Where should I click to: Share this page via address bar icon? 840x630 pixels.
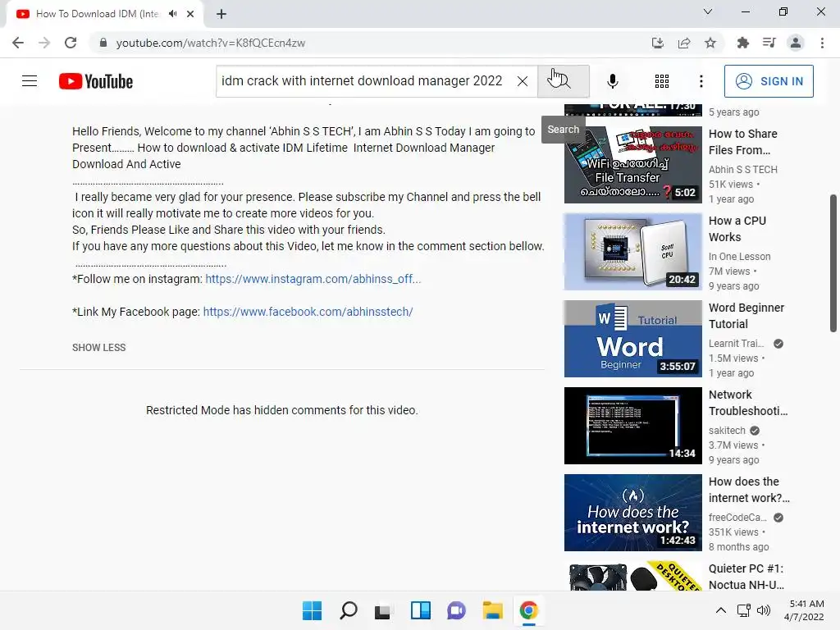(684, 43)
